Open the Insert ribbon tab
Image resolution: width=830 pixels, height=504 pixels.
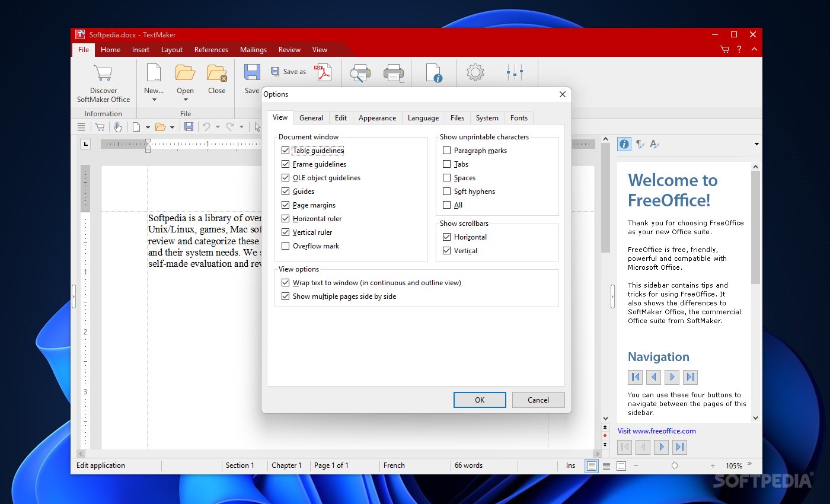[141, 50]
